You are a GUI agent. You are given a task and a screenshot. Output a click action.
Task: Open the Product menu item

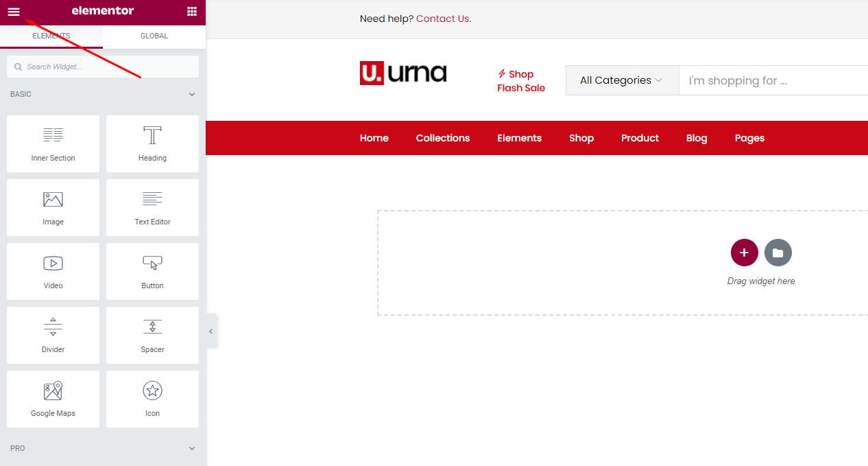point(640,138)
